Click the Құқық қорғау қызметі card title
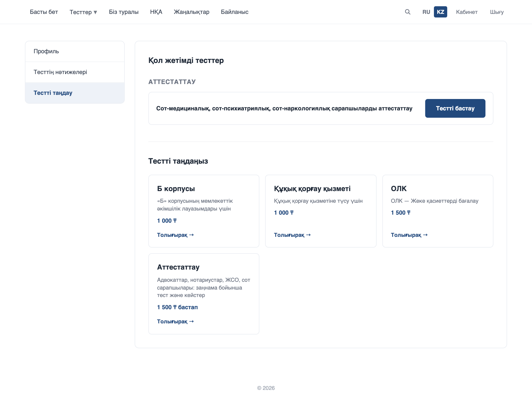532x401 pixels. pos(312,189)
